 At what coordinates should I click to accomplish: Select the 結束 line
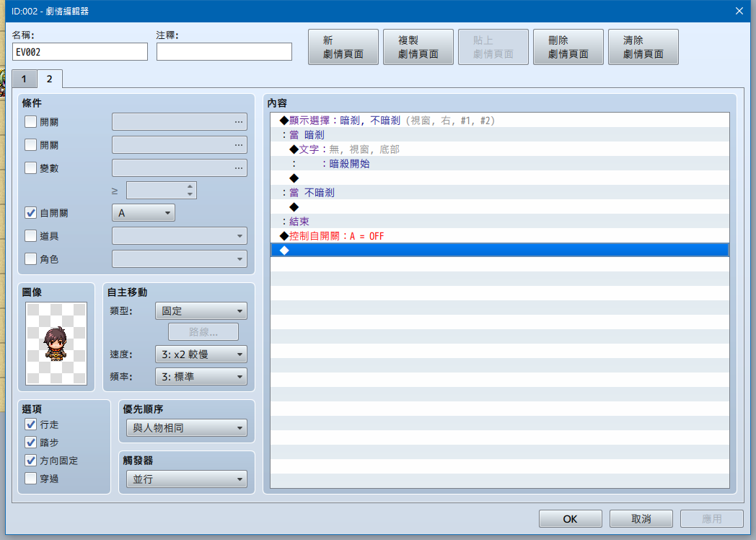coord(499,222)
